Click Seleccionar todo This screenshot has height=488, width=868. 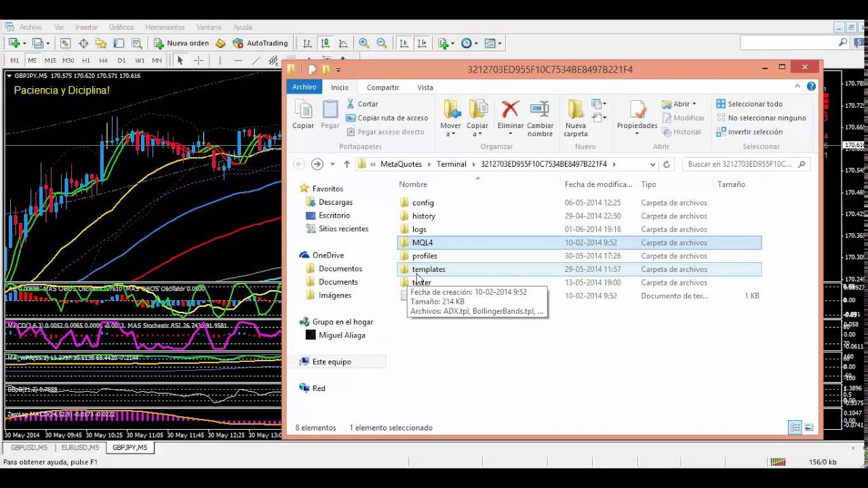pos(749,104)
